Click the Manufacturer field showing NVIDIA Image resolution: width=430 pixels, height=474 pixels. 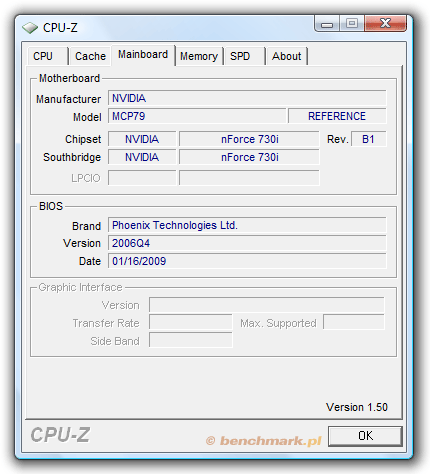click(x=247, y=98)
